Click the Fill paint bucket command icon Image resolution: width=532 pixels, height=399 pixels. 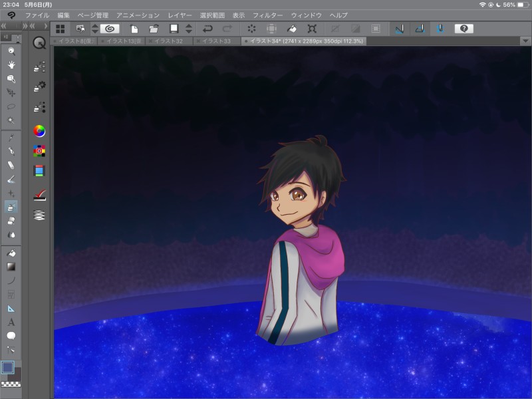(x=291, y=29)
